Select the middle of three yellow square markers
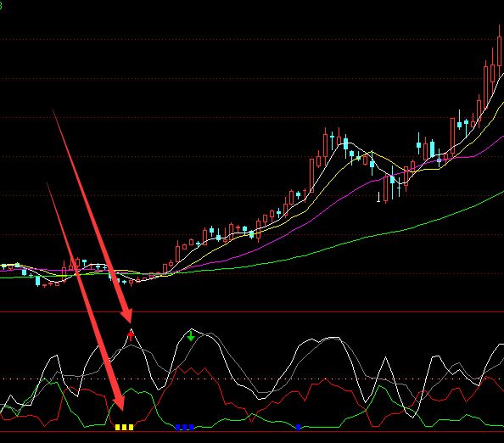Screen dimensions: 504x443 tap(124, 427)
